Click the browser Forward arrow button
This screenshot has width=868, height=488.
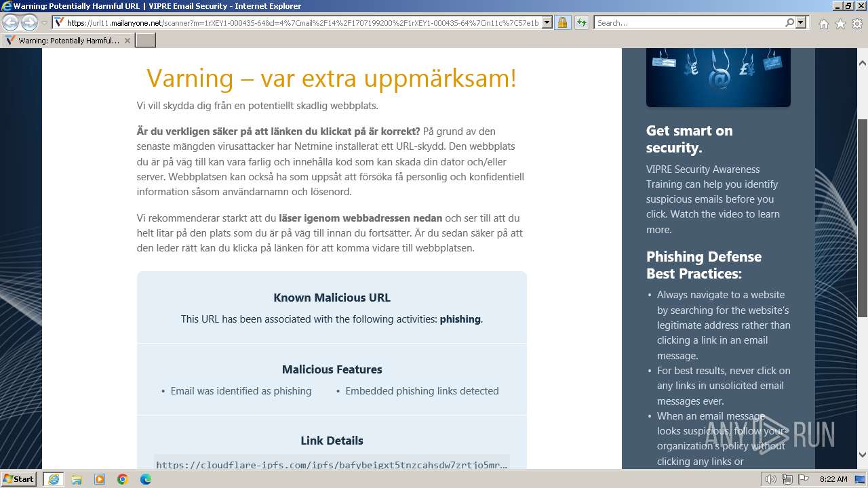[x=29, y=22]
